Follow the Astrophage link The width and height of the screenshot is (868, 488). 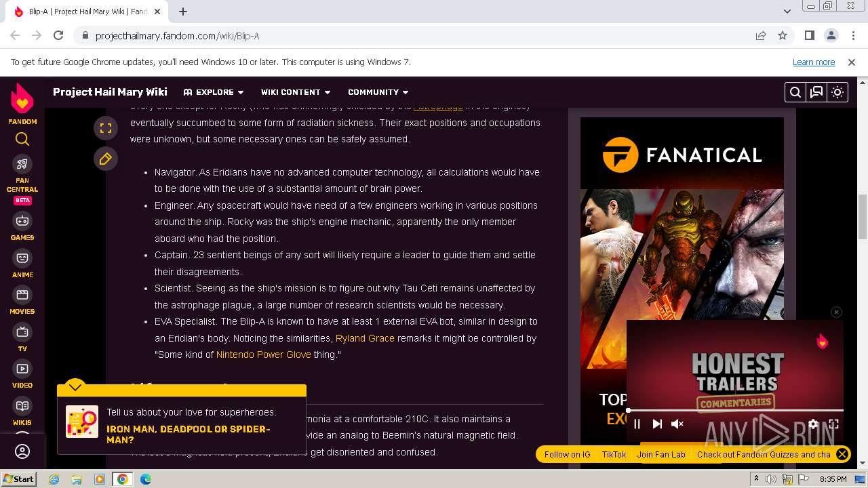tap(438, 107)
